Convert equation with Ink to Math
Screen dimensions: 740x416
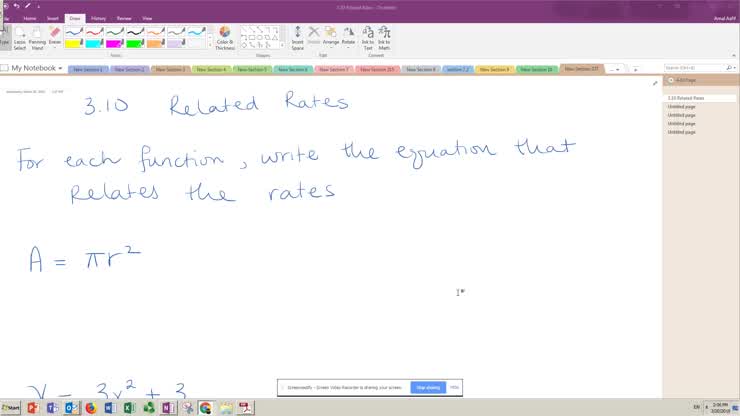point(385,38)
